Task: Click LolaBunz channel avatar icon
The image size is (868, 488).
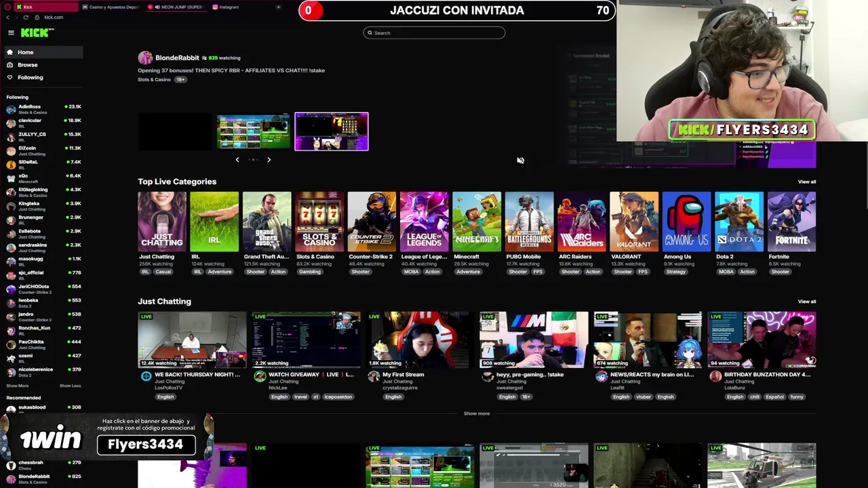Action: (x=715, y=377)
